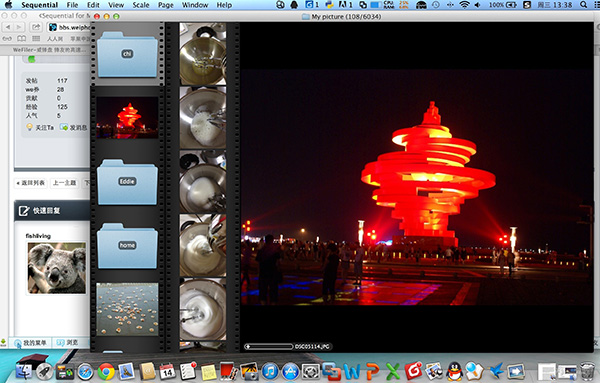
Task: Open Reminders checklist icon in the Dock
Action: click(x=188, y=372)
